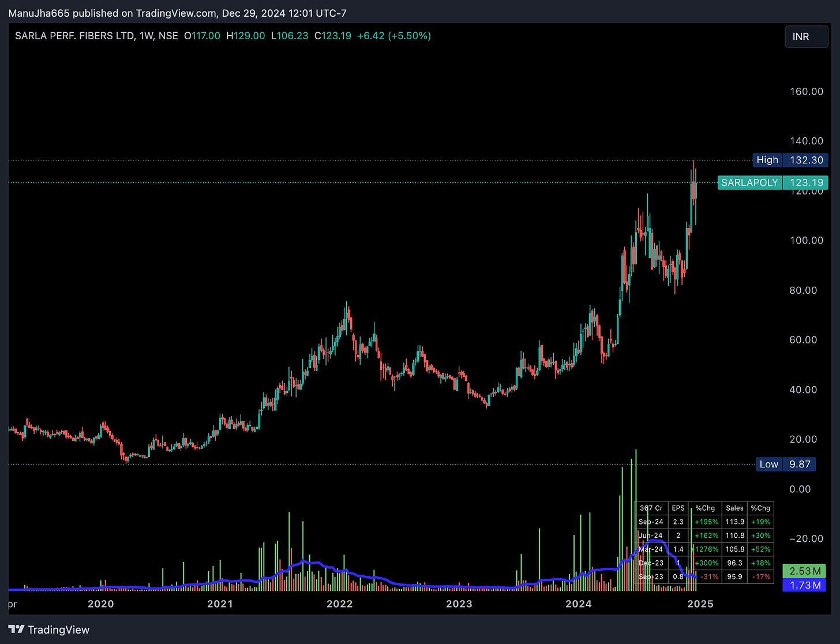Click the 2025 time axis label
The image size is (840, 644).
[x=700, y=604]
